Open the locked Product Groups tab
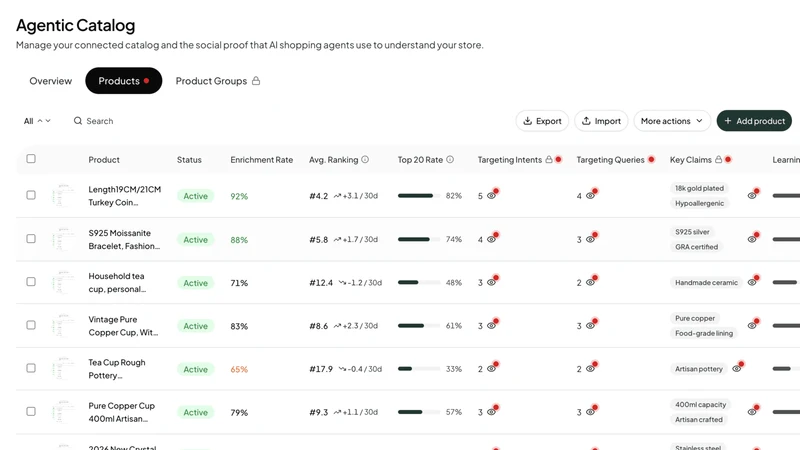Image resolution: width=800 pixels, height=450 pixels. (x=217, y=81)
